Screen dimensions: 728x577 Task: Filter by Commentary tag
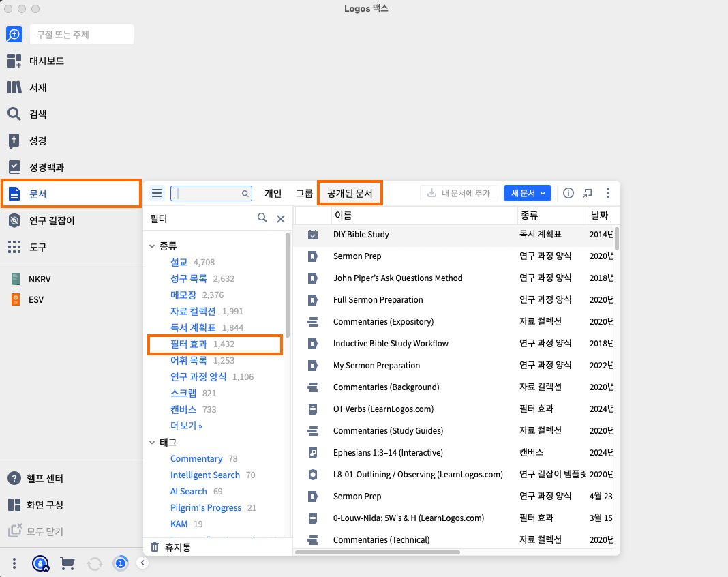tap(196, 458)
